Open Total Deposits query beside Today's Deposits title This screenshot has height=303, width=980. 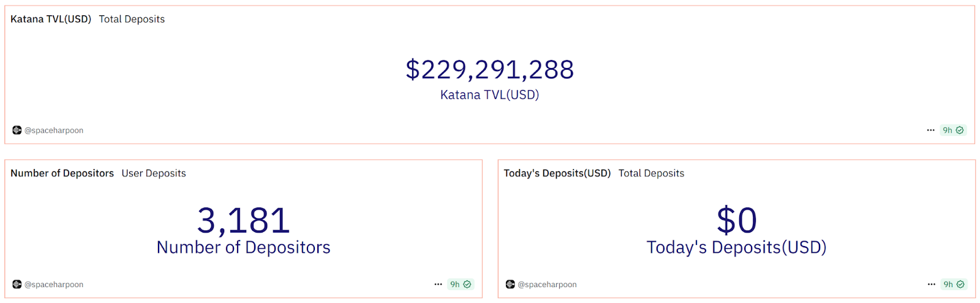tap(651, 173)
